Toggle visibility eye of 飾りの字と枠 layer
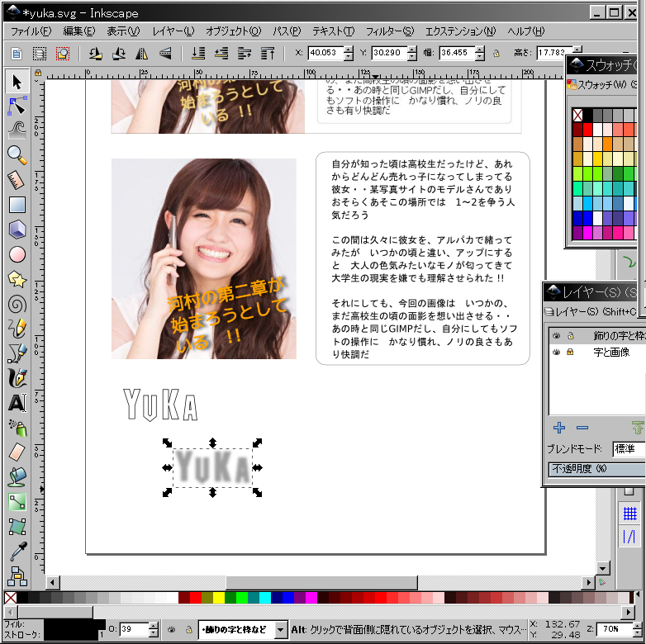This screenshot has width=646, height=644. (x=556, y=335)
